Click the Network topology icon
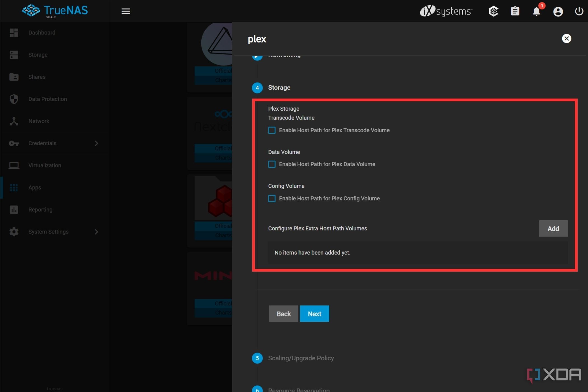588x392 pixels. [14, 121]
